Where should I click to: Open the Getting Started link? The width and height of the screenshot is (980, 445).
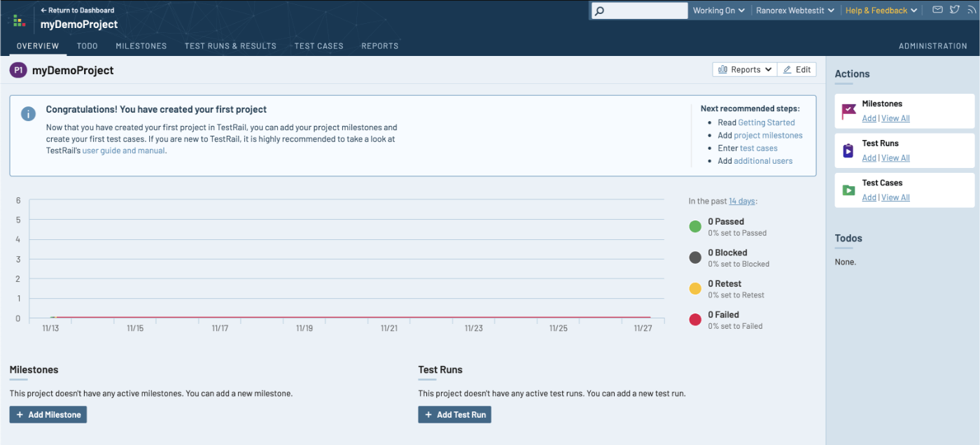click(766, 122)
